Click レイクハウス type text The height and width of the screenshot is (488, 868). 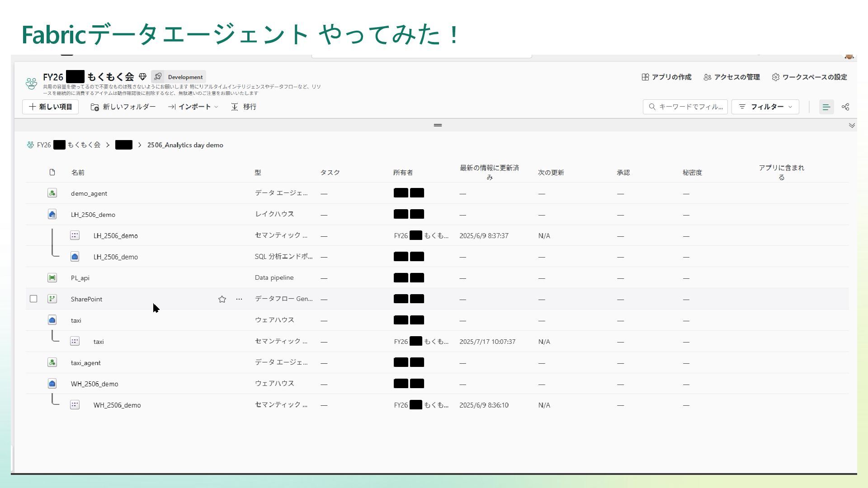274,214
